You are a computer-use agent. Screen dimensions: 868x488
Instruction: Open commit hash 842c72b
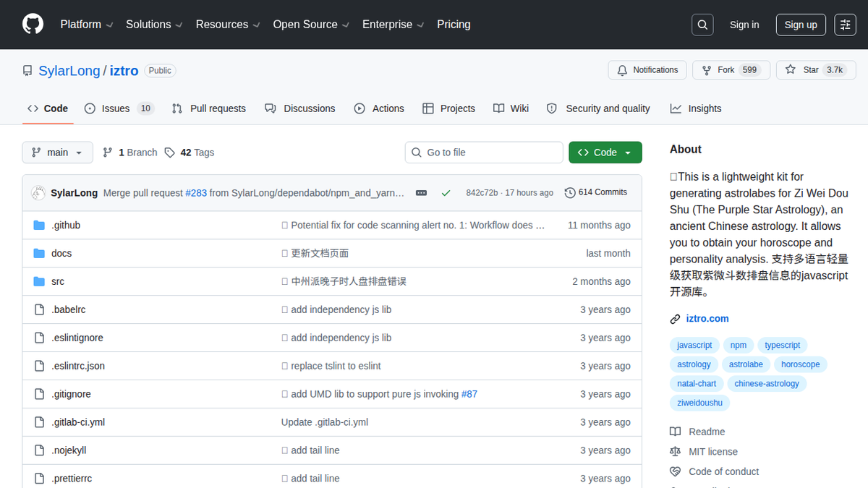[482, 193]
